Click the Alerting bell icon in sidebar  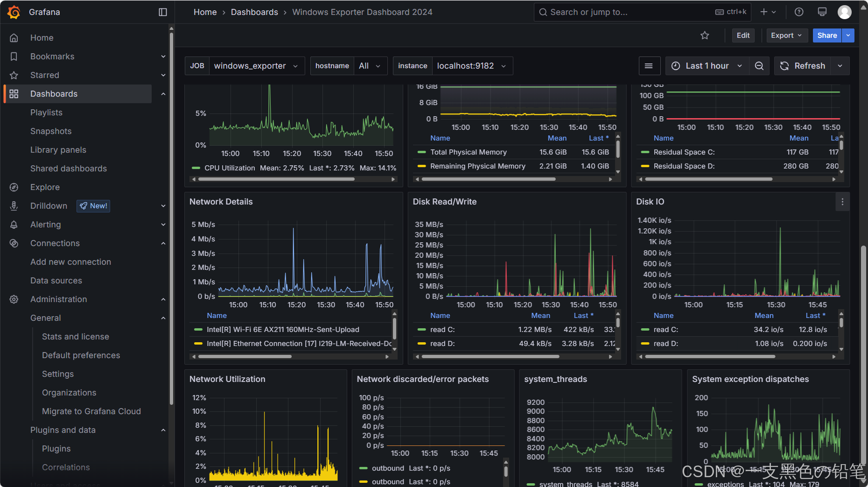[x=14, y=225]
